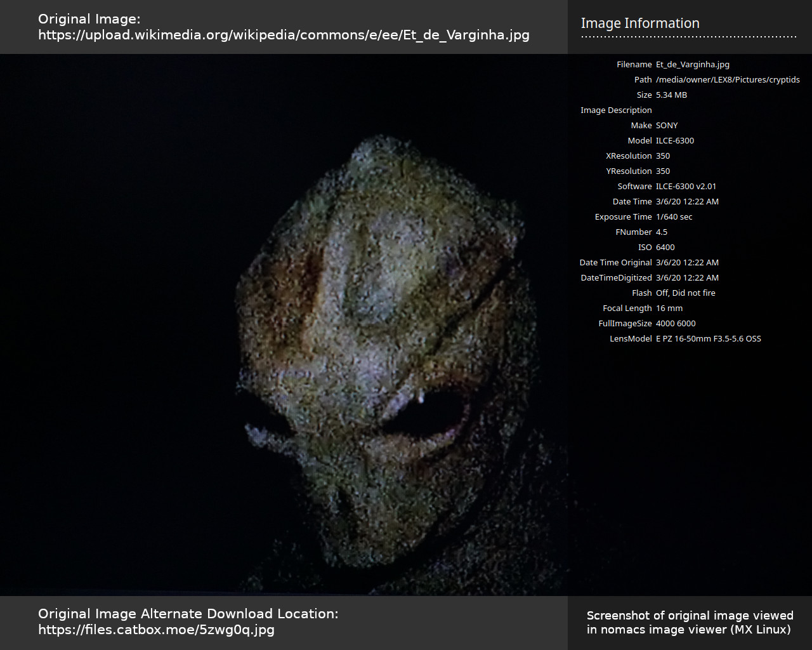Screen dimensions: 812x650
Task: Select the '350' value in the XResolution row
Action: 663,156
